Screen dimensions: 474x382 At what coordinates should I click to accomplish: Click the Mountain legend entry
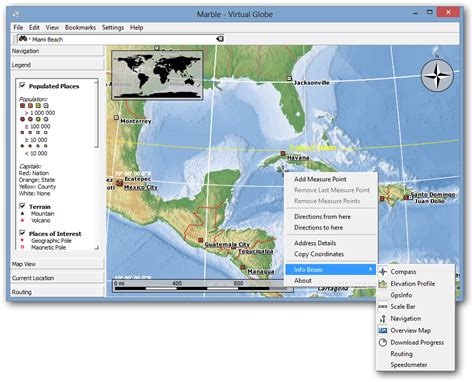(x=43, y=214)
